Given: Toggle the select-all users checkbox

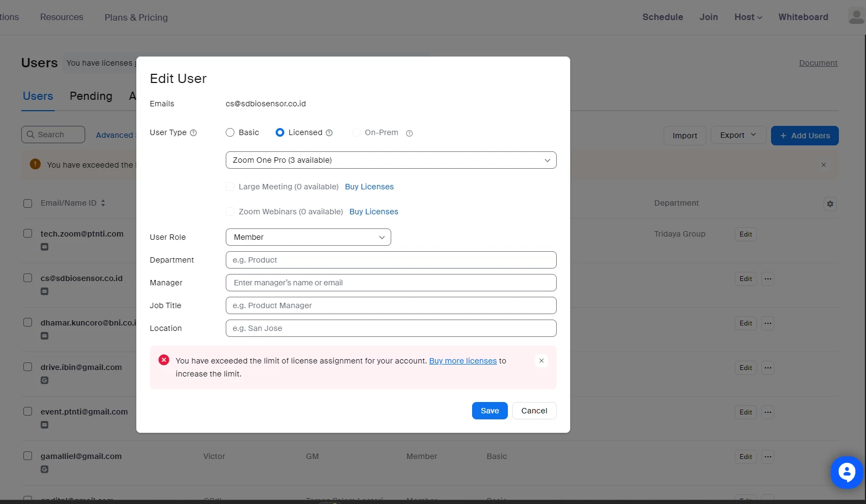Looking at the screenshot, I should point(28,203).
